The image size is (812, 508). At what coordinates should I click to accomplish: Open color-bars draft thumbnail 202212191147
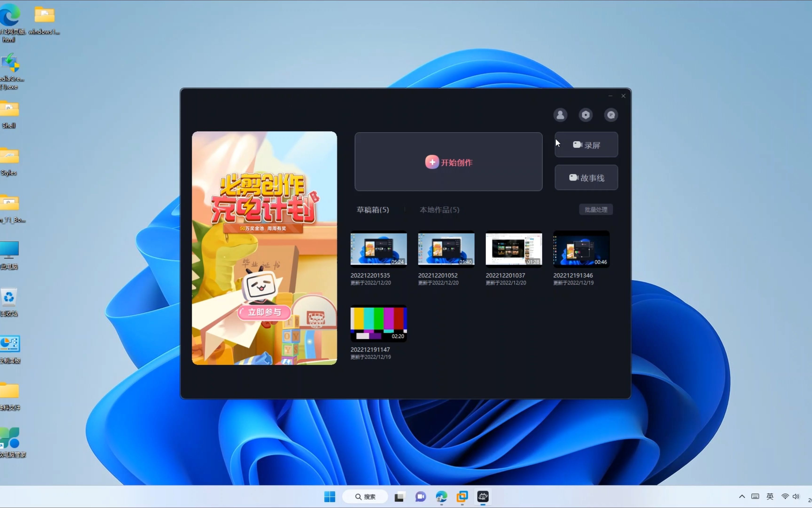[379, 324]
